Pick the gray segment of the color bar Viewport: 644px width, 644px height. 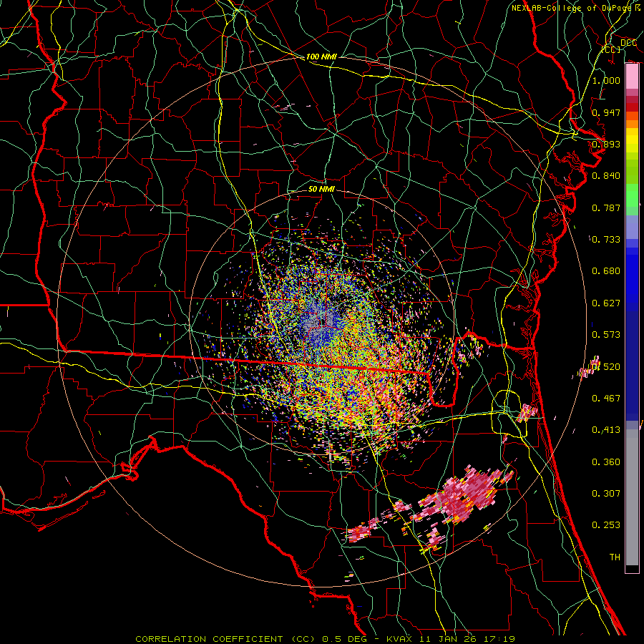[x=632, y=497]
